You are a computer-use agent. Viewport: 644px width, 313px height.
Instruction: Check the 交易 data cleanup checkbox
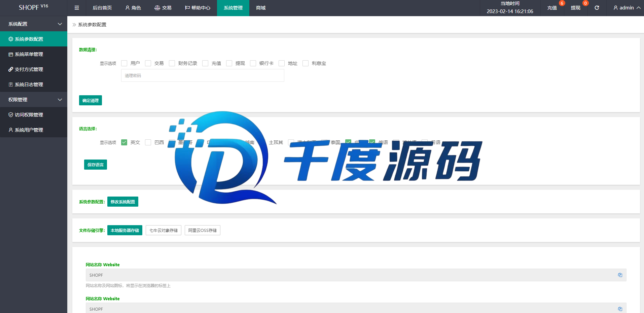[x=148, y=63]
